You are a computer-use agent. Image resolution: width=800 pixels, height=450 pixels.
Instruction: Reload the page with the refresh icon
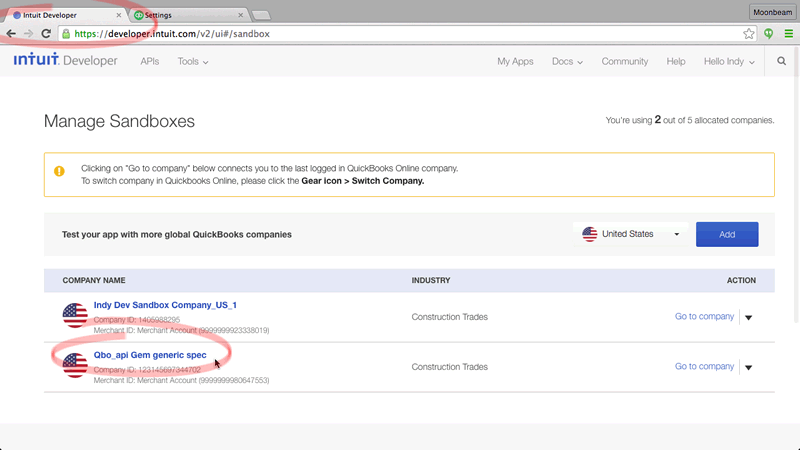pos(46,34)
